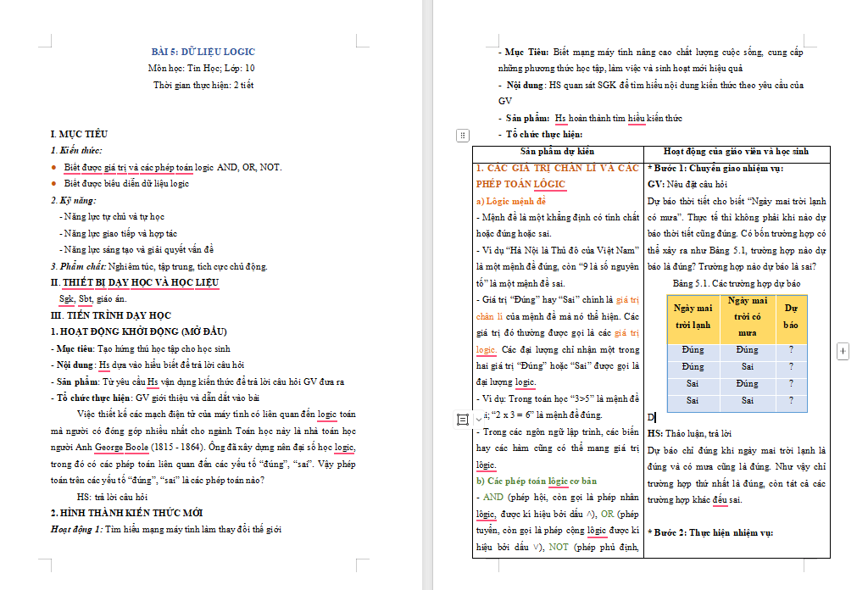868x590 pixels.
Task: Click the "Sản phẩm dự kiến" header cell
Action: click(558, 152)
